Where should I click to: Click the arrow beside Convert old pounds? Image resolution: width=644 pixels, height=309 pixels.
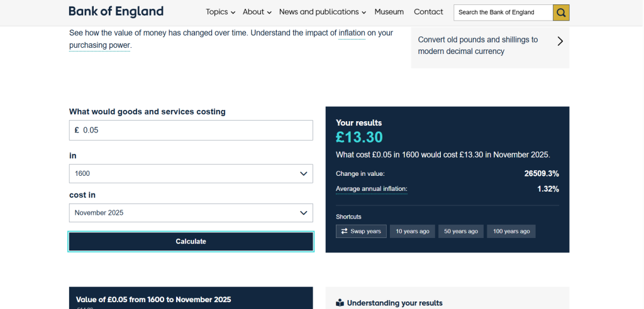560,41
